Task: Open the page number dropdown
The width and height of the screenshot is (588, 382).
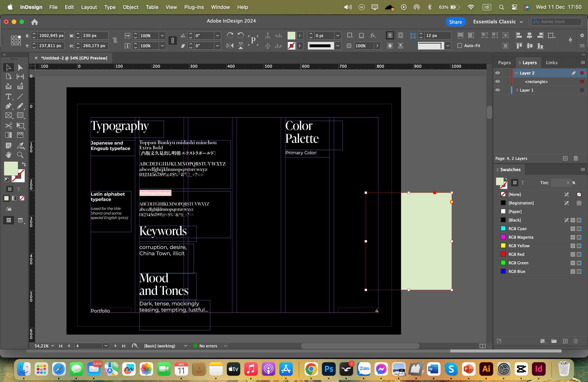Action: [106, 346]
